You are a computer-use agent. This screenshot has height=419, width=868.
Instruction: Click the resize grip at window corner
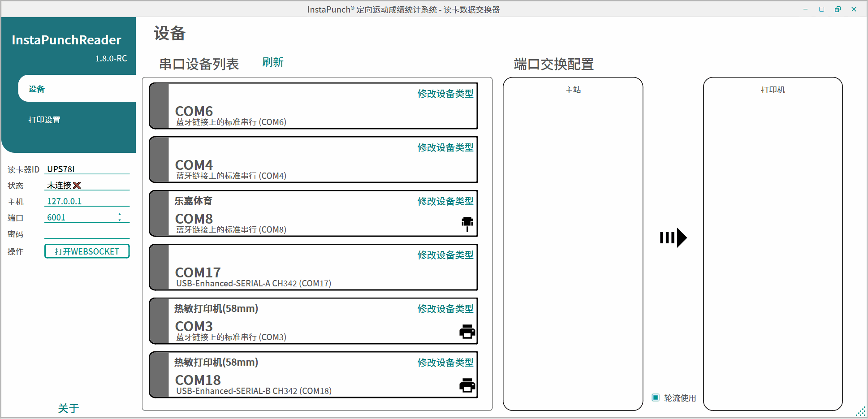pos(861,412)
